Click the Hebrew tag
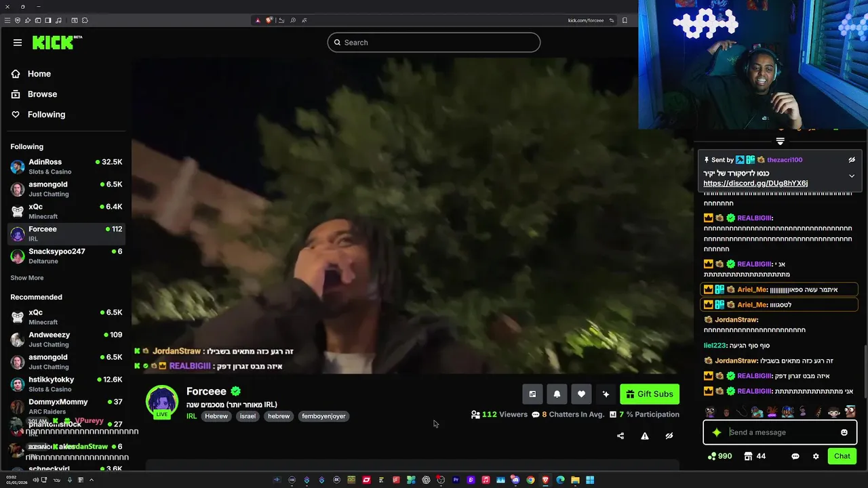The image size is (868, 488). [216, 416]
